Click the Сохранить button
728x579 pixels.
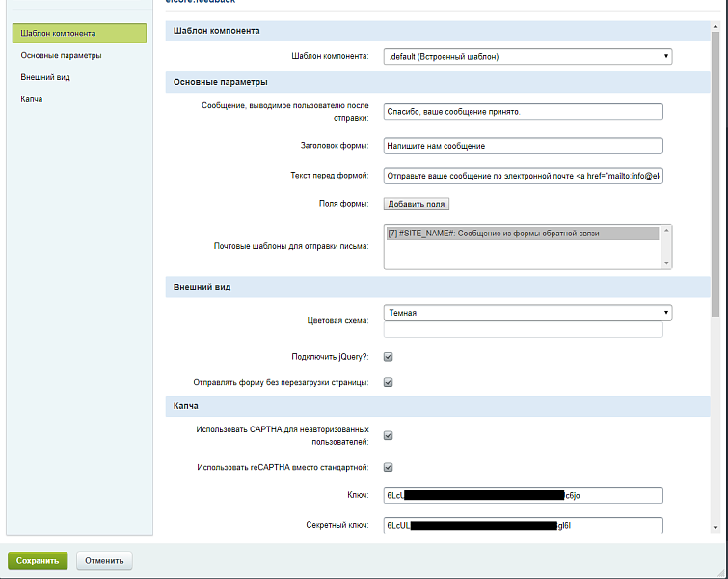pyautogui.click(x=38, y=560)
